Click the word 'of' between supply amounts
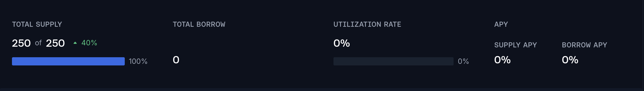Image resolution: width=644 pixels, height=91 pixels. pos(38,43)
